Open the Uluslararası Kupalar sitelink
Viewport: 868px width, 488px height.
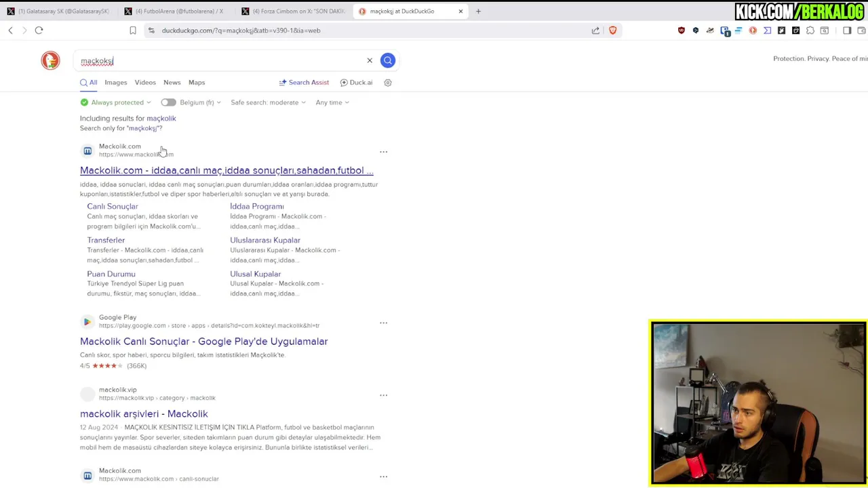(265, 240)
